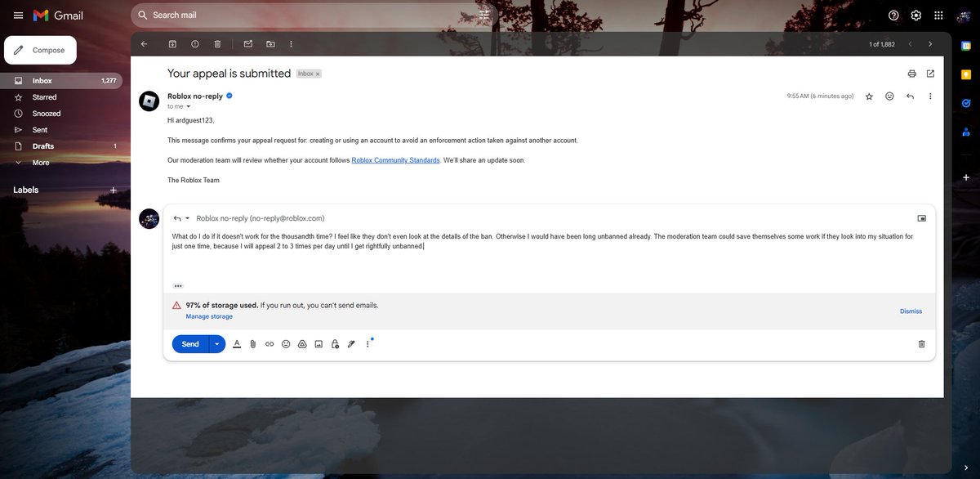Open message three-dot More menu
Screen dimensions: 980x479
(930, 96)
